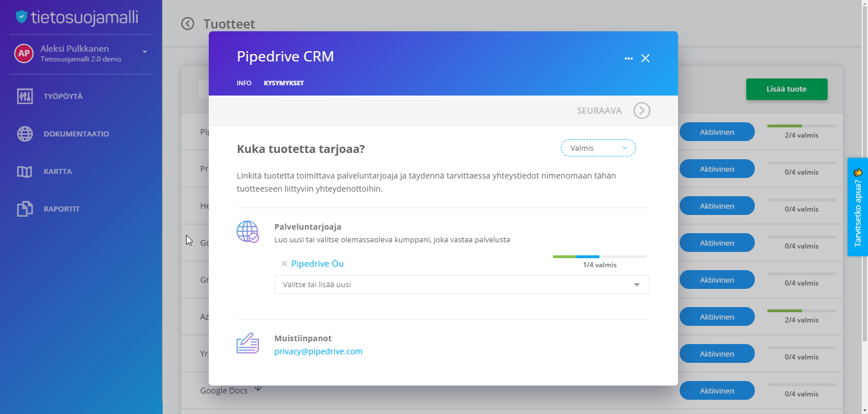Click the 1/4 valmis progress bar
The image size is (868, 414).
coord(600,257)
